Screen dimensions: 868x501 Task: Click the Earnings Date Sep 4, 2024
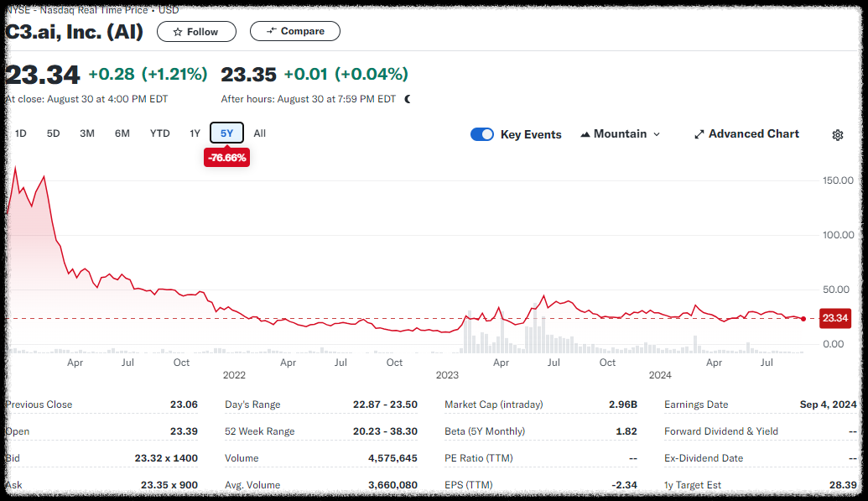coord(828,404)
